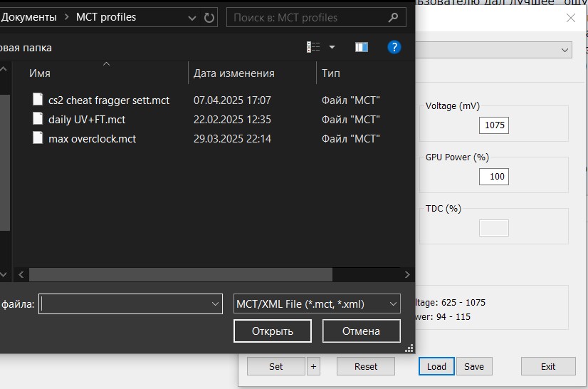
Task: Sort by Дата изменения column header
Action: tap(233, 73)
